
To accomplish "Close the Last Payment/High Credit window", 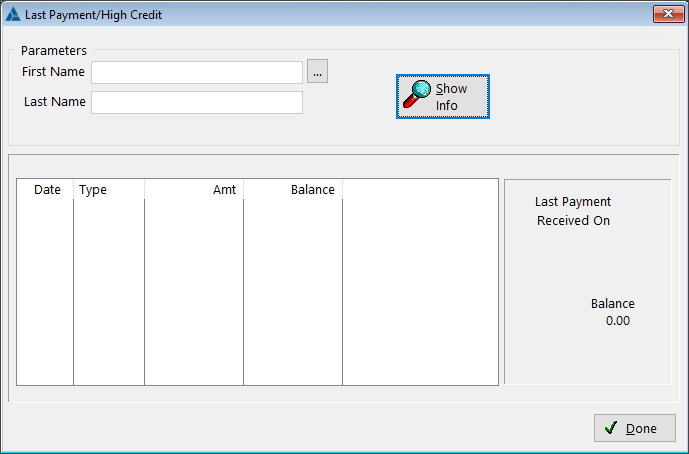I will [x=668, y=14].
